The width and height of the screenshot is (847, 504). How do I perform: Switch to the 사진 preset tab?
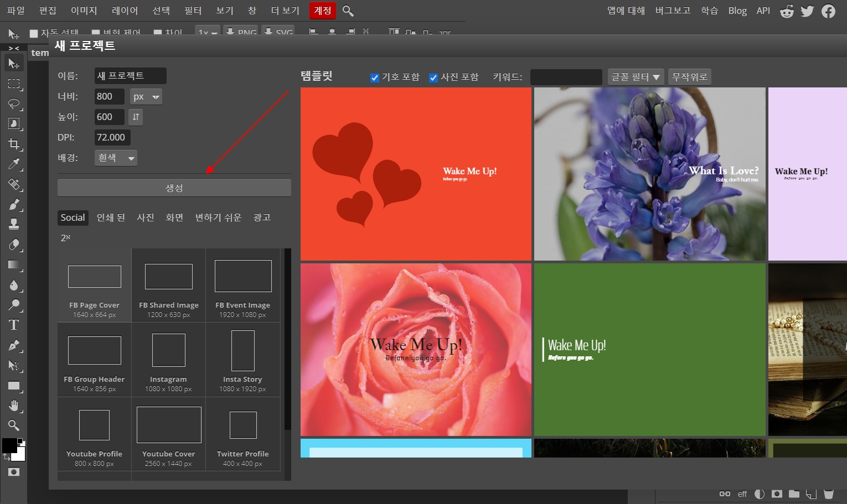(146, 217)
